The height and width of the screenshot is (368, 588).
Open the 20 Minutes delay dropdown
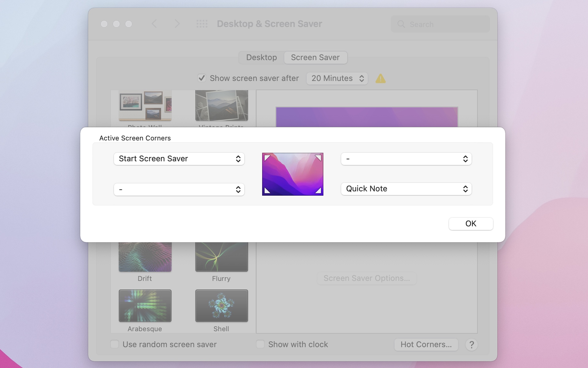click(x=337, y=79)
